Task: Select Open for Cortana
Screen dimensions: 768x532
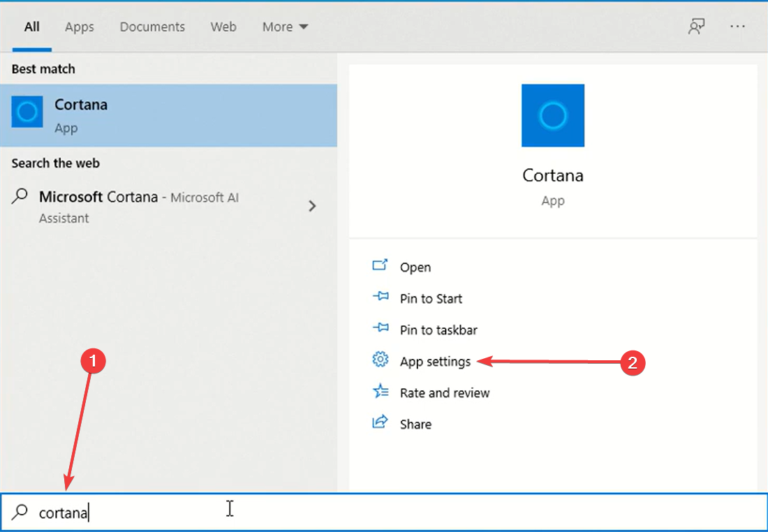Action: point(415,267)
